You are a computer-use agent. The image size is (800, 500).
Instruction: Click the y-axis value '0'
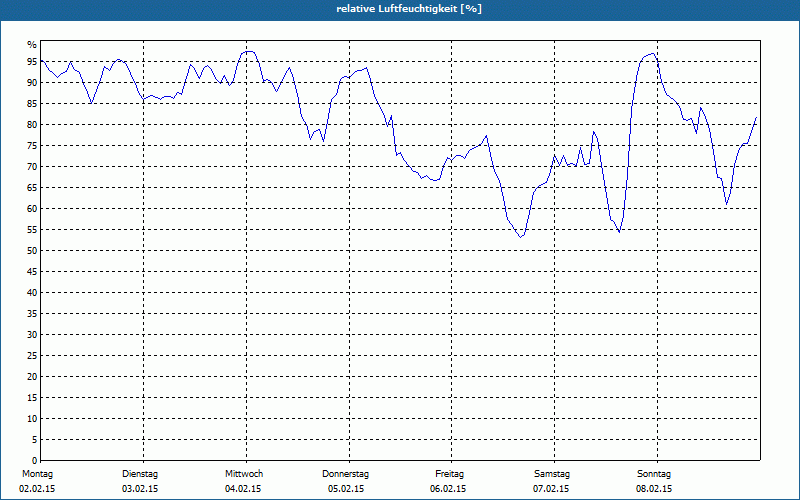(x=35, y=460)
